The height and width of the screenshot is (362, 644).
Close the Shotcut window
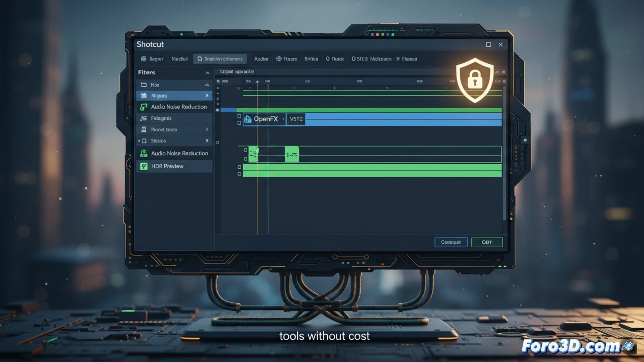pos(500,45)
